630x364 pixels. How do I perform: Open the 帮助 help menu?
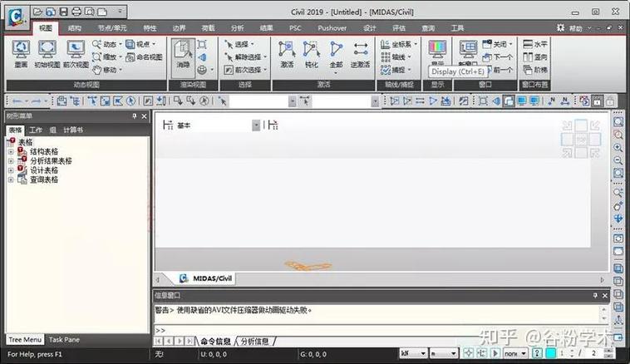[575, 28]
